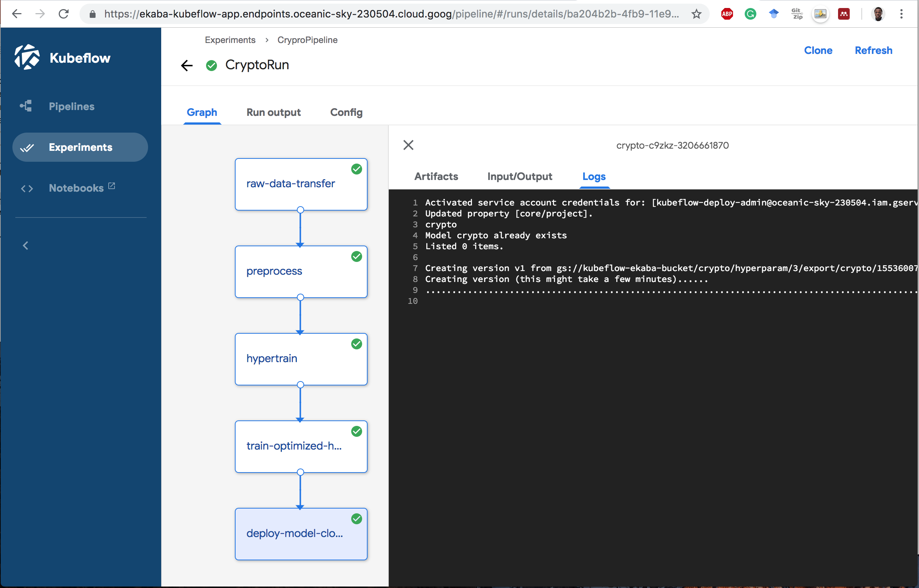Select the Config tab view
This screenshot has width=919, height=588.
pyautogui.click(x=346, y=112)
